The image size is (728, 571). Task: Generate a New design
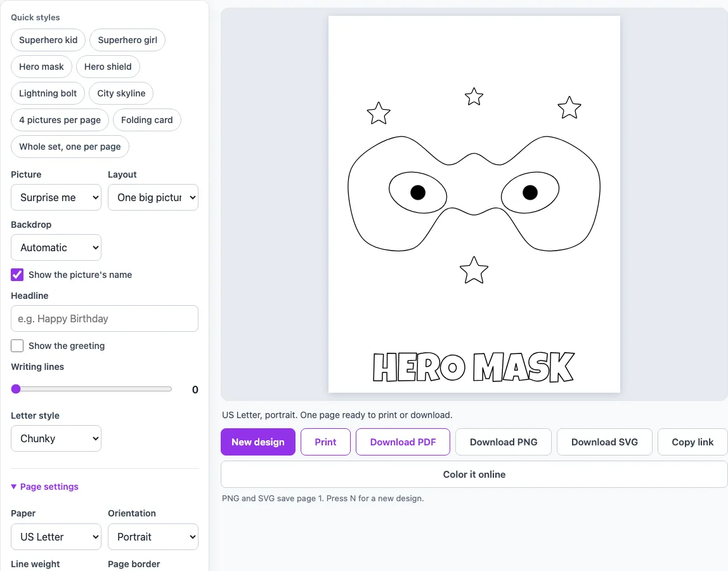click(x=258, y=442)
